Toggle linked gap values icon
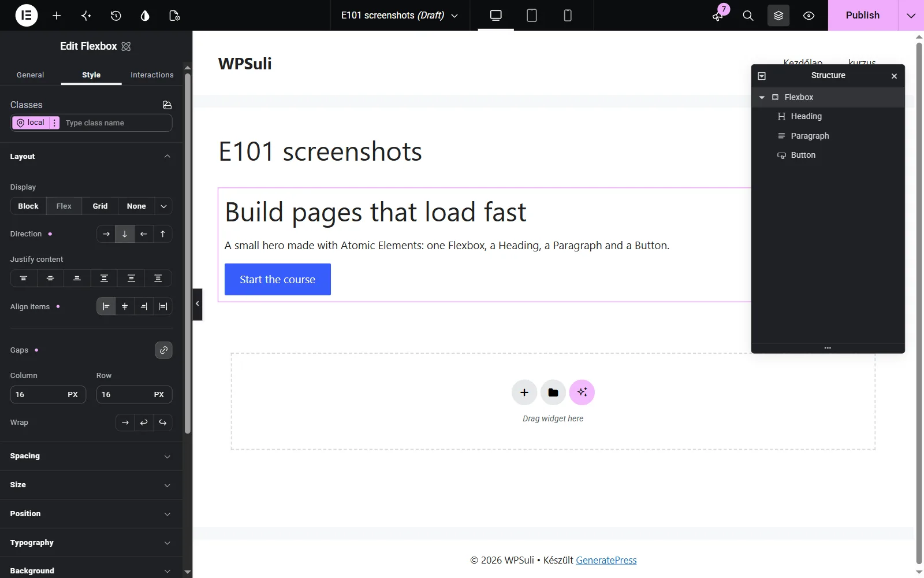The image size is (924, 578). (x=164, y=350)
